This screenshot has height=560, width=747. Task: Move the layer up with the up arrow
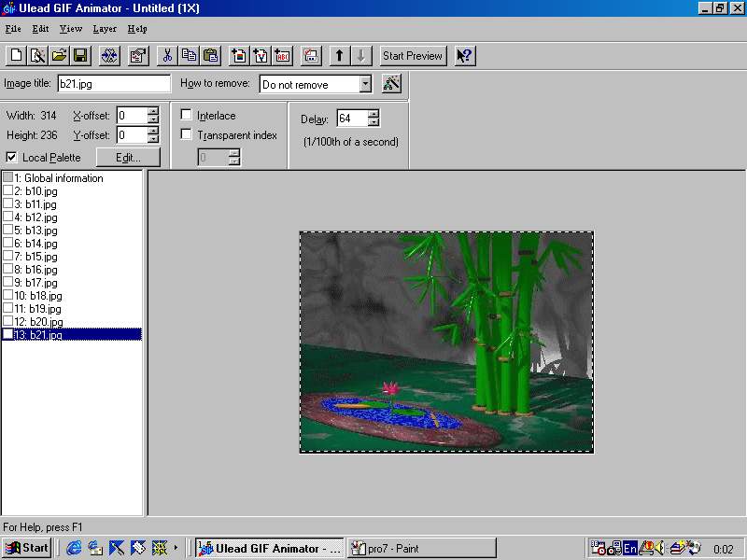pyautogui.click(x=340, y=56)
